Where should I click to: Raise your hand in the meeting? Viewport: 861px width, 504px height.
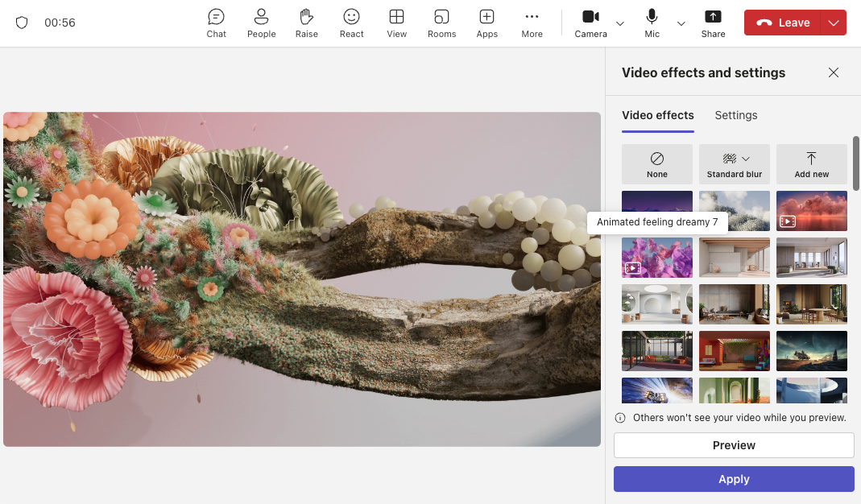(306, 23)
